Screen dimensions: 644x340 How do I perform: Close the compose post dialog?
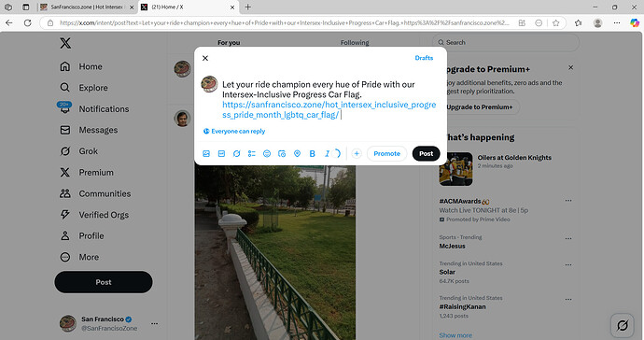coord(205,58)
